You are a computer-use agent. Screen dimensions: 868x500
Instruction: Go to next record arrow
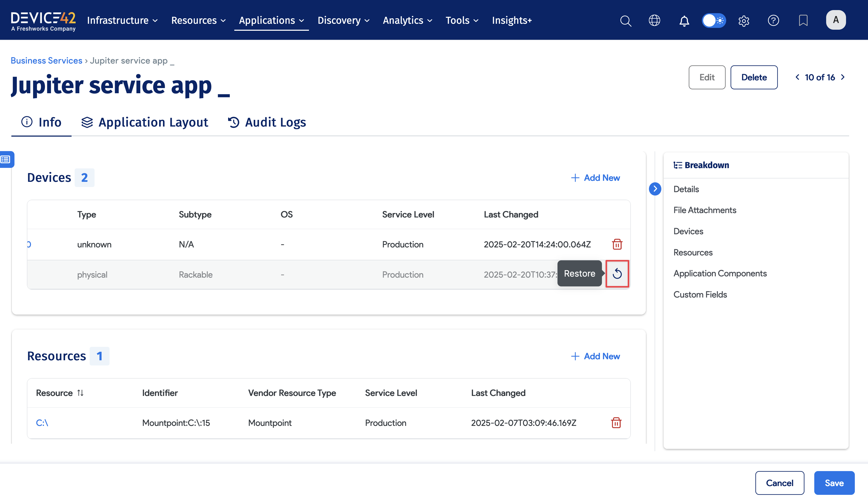843,77
